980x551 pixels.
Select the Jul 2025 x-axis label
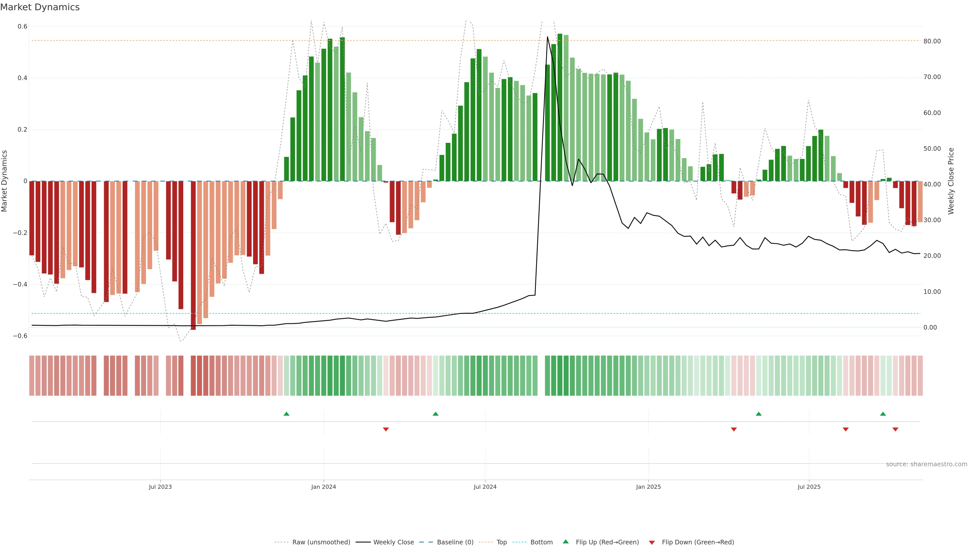click(809, 487)
